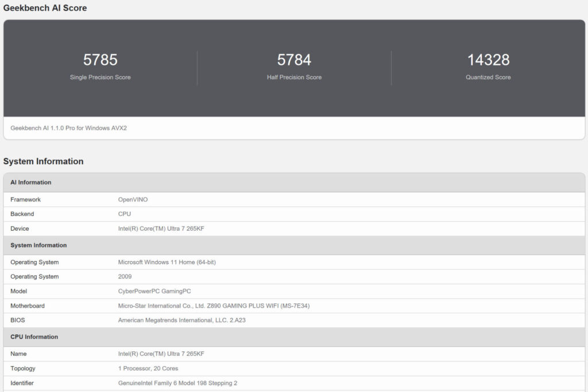The width and height of the screenshot is (588, 392).
Task: Select the 2009 operating system value
Action: pos(125,277)
